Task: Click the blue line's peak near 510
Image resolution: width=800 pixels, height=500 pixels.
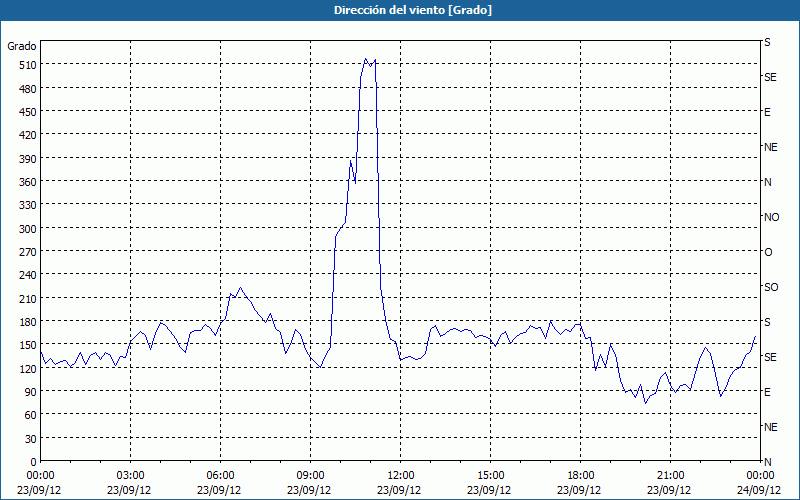Action: point(366,59)
